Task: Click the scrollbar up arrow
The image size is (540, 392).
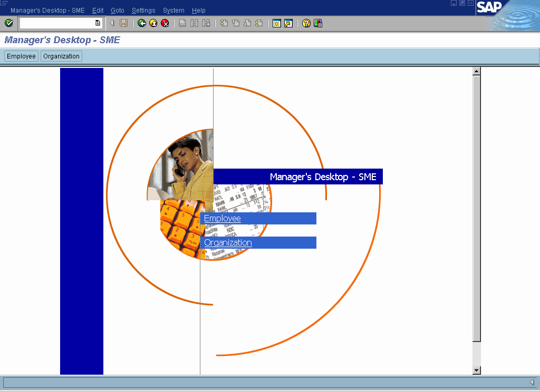Action: (477, 72)
